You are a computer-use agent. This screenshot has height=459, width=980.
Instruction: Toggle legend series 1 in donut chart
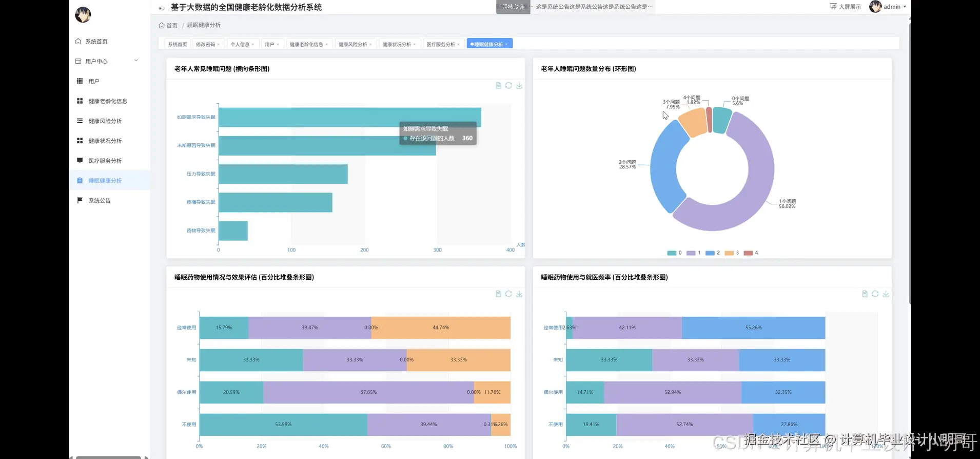[x=693, y=253]
